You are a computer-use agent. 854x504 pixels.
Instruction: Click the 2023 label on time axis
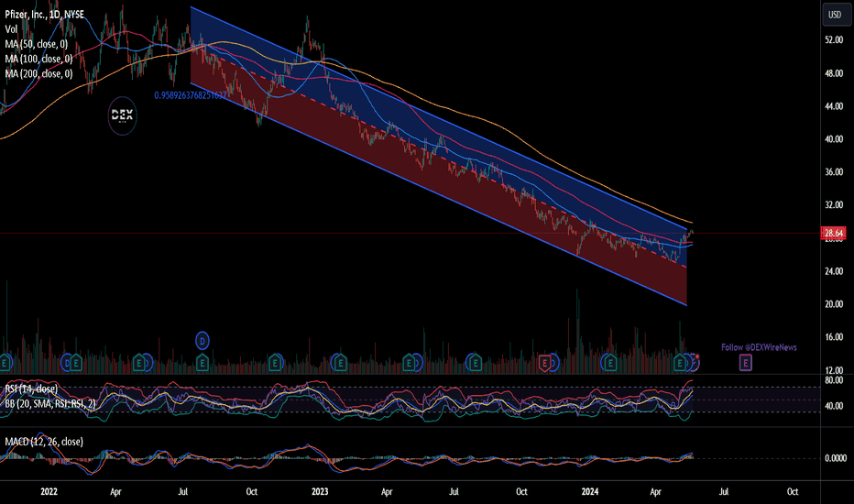[x=320, y=491]
